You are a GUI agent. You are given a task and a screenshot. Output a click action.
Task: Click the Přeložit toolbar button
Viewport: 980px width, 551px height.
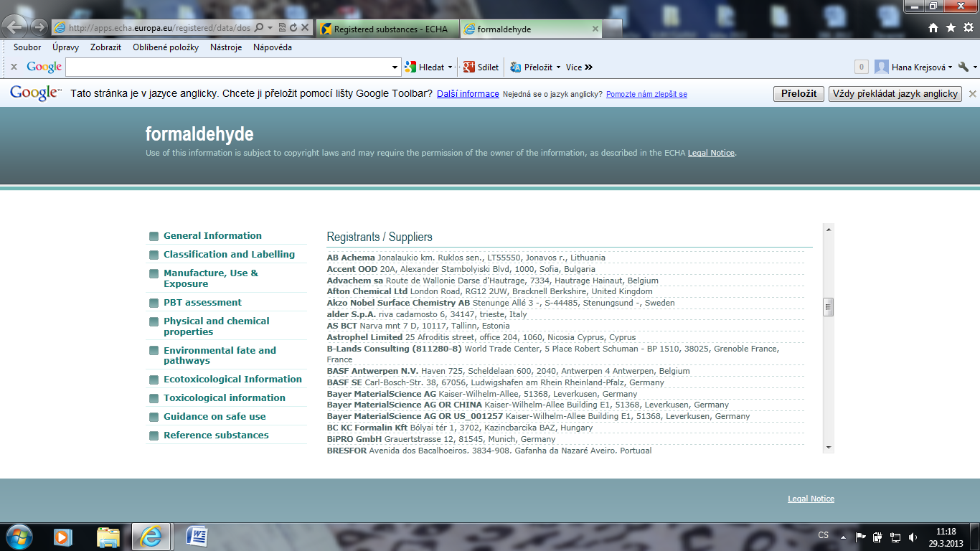click(x=532, y=67)
